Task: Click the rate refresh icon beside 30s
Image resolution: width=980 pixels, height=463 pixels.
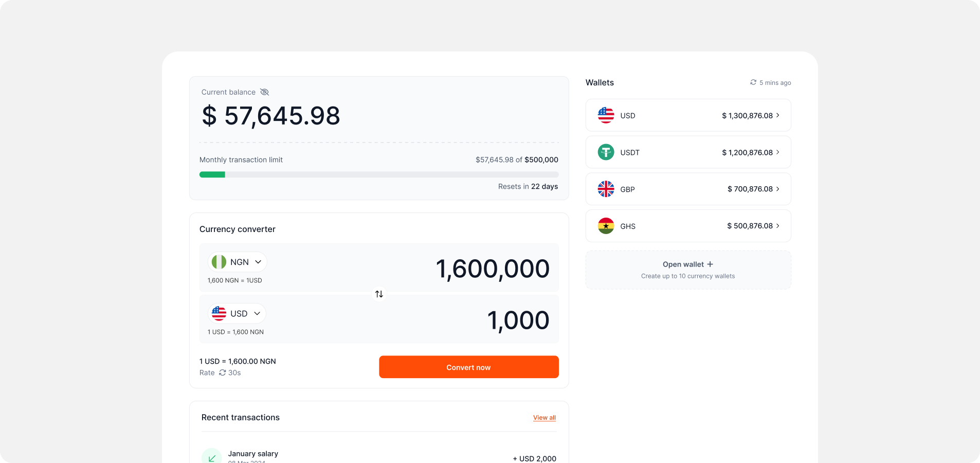Action: click(x=223, y=372)
